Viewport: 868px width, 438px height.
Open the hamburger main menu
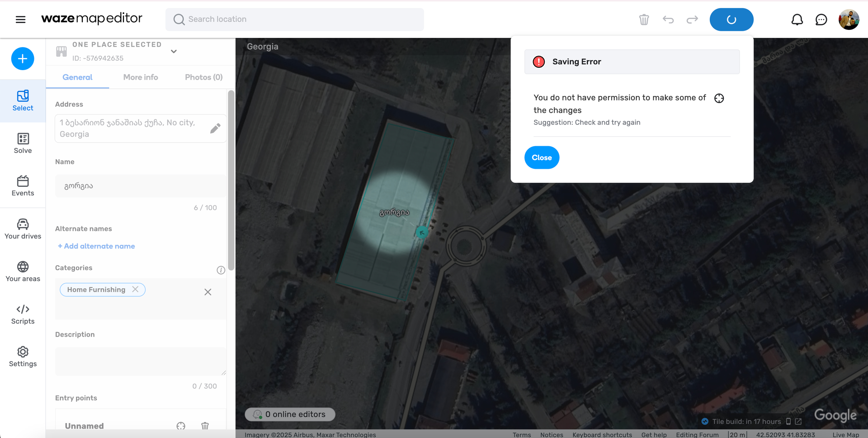pyautogui.click(x=20, y=19)
